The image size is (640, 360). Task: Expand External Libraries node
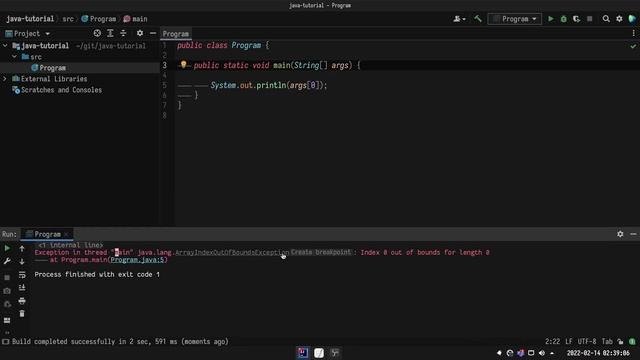pyautogui.click(x=5, y=79)
